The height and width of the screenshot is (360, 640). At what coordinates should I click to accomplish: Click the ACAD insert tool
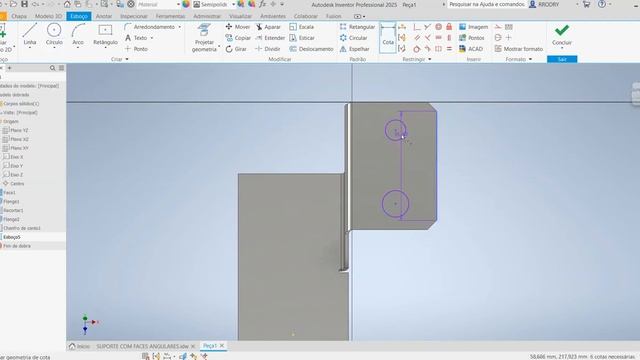pos(471,49)
